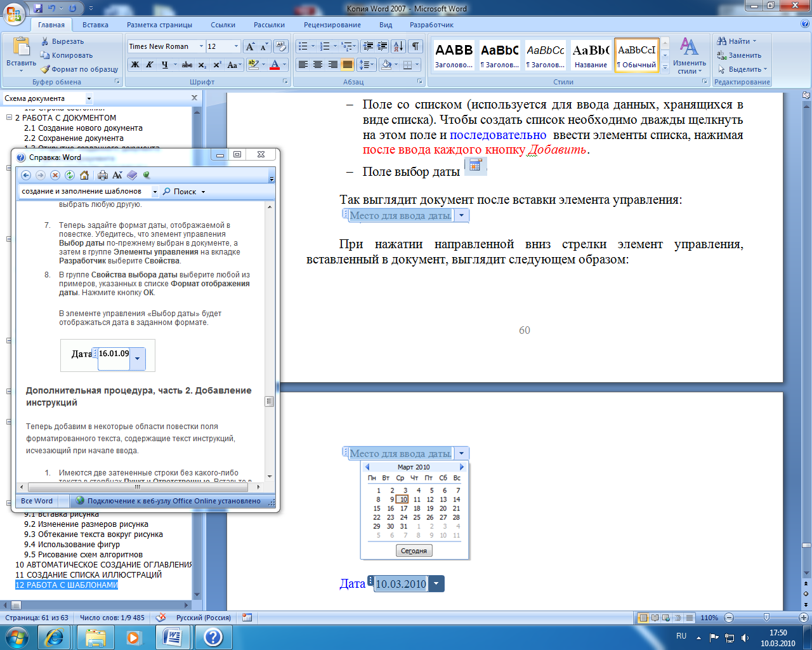Toggle paragraph marks ¶ display

click(x=416, y=46)
